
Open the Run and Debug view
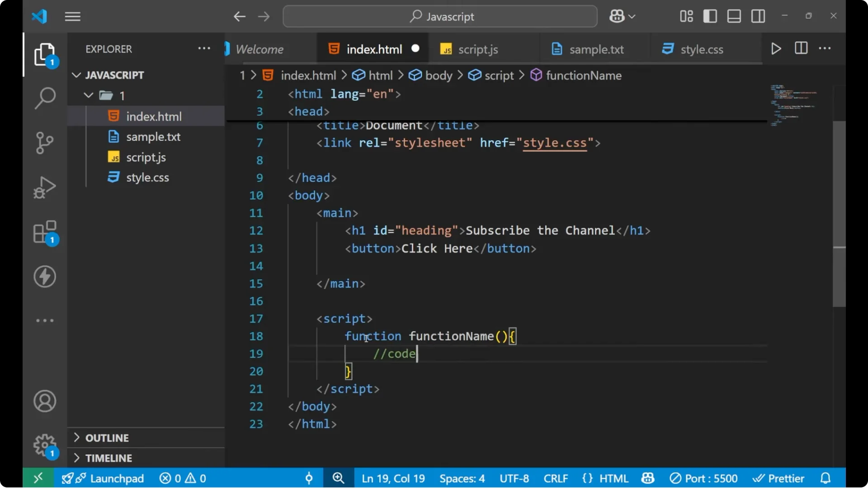click(x=45, y=187)
